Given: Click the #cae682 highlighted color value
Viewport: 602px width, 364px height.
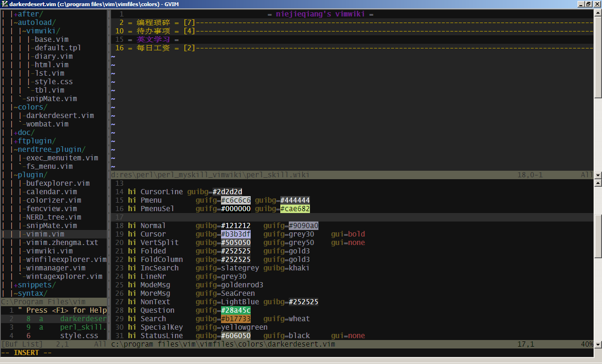Looking at the screenshot, I should coord(295,209).
